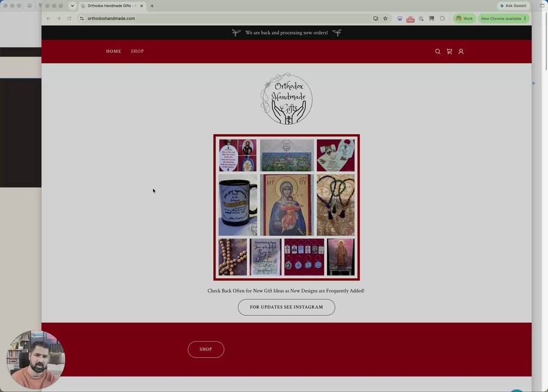
Task: Click the standing saint icon photo
Action: coord(341,257)
